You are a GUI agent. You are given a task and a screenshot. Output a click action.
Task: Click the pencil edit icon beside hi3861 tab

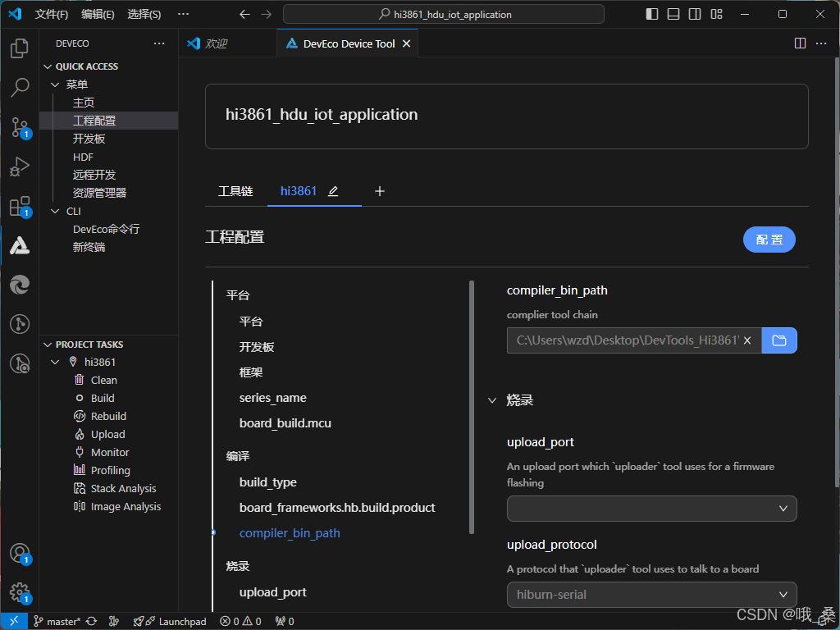(333, 191)
